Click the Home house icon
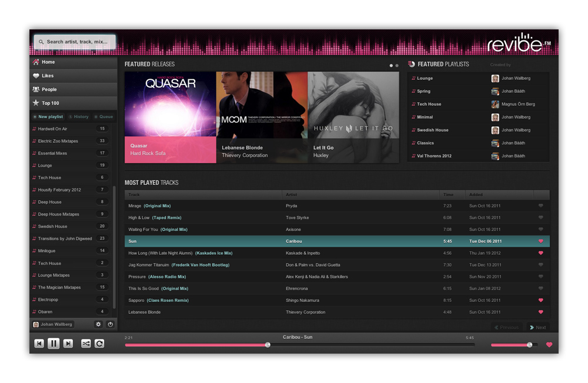The height and width of the screenshot is (383, 588). (x=36, y=62)
